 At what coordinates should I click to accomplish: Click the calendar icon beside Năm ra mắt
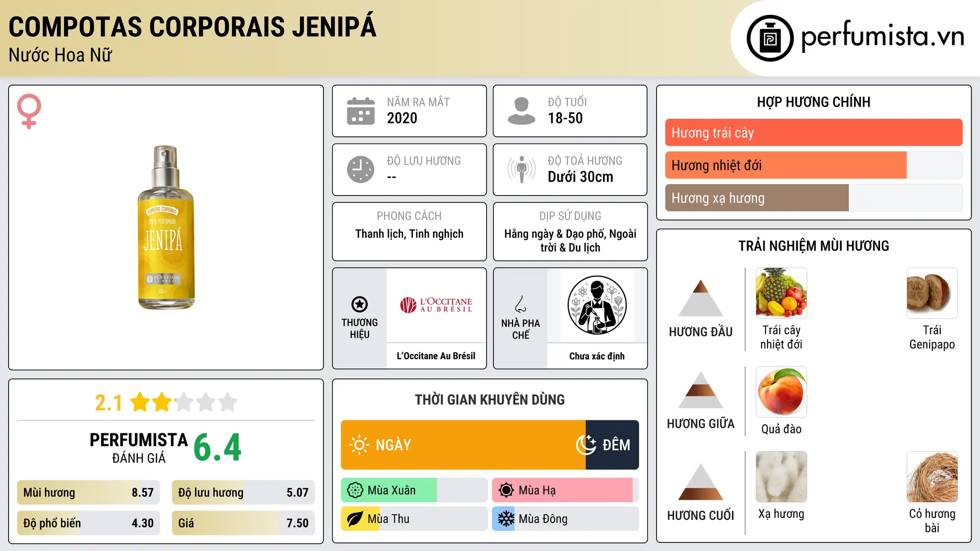tap(361, 111)
